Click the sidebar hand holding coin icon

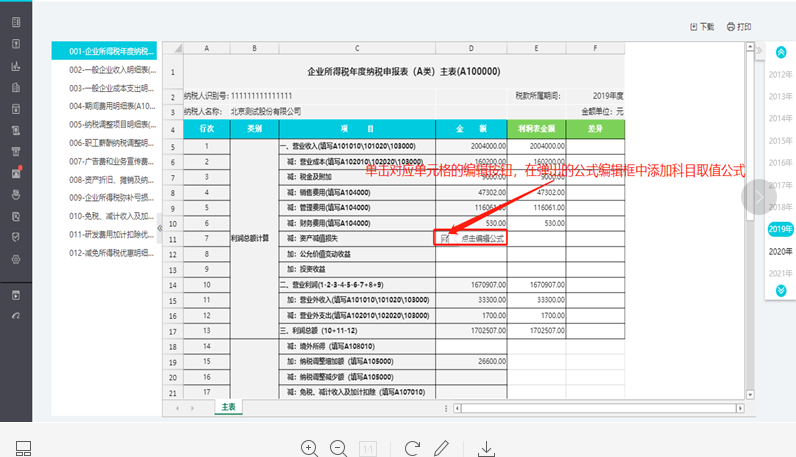(16, 194)
